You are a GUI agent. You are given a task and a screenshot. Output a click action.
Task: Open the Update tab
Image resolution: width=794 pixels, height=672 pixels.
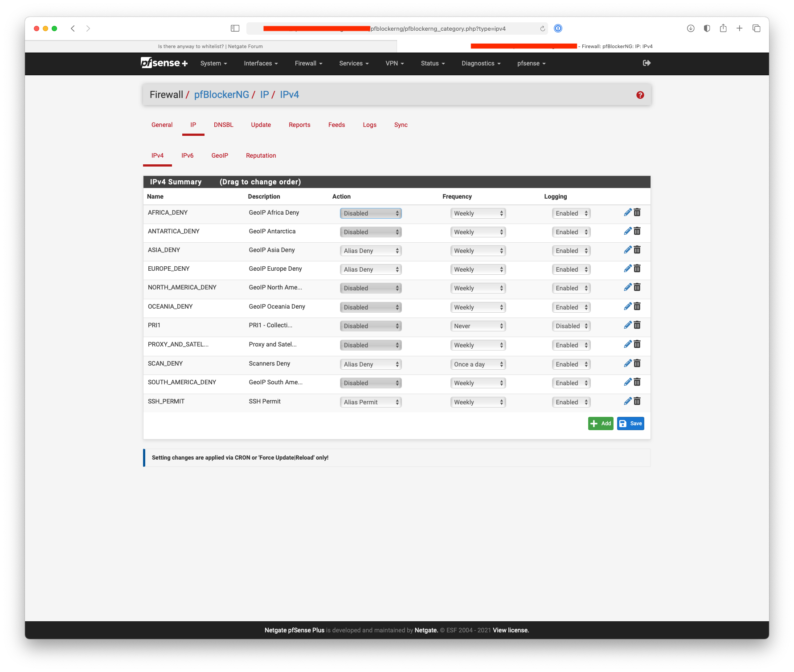(x=261, y=125)
